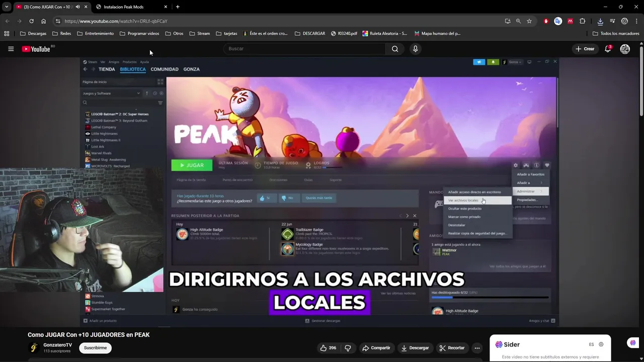The image size is (644, 362).
Task: Open the Entretenimiento bookmark folder
Action: 95,34
